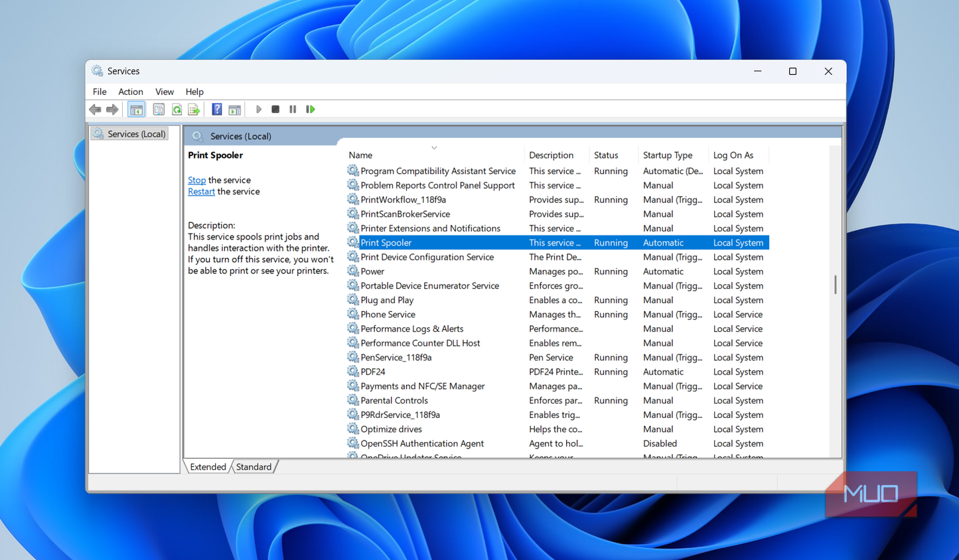Sort by the Log On As column header

(738, 155)
